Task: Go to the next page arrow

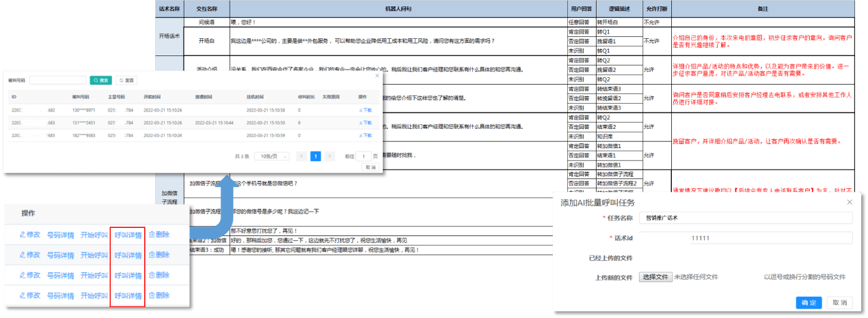Action: point(330,156)
